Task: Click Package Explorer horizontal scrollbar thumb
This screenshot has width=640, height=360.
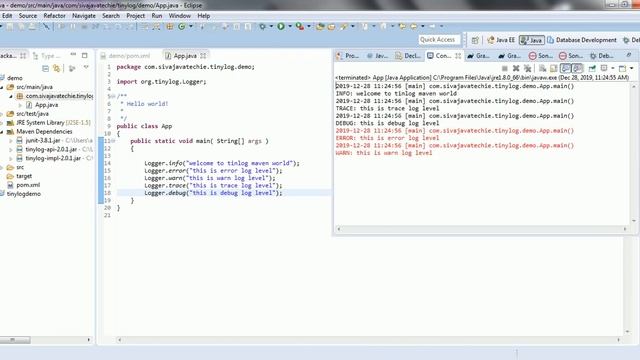Action: pos(15,340)
